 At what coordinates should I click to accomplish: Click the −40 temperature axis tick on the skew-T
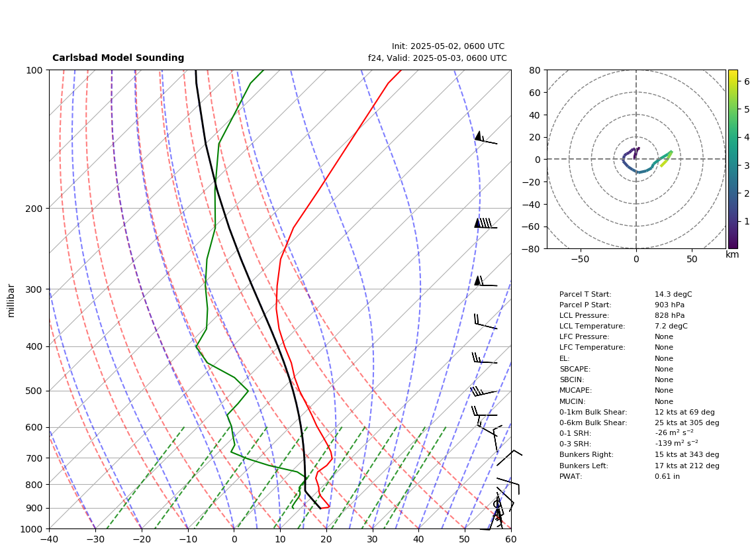pyautogui.click(x=49, y=540)
